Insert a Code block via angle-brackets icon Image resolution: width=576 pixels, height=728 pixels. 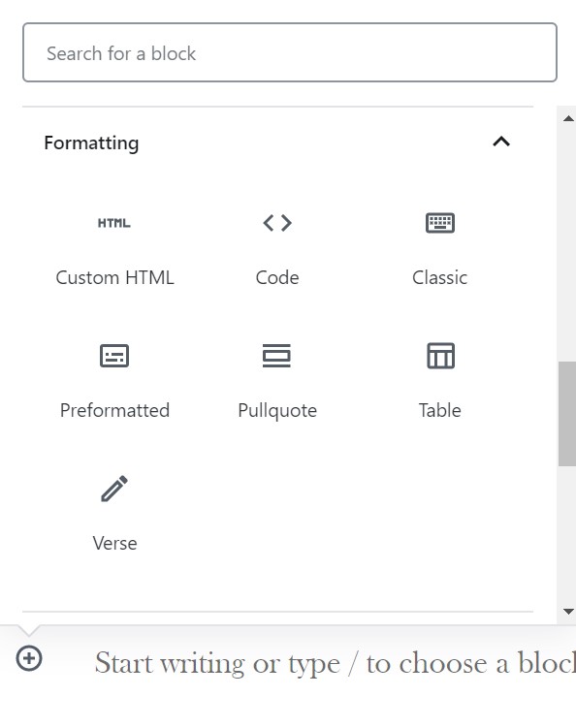[277, 223]
